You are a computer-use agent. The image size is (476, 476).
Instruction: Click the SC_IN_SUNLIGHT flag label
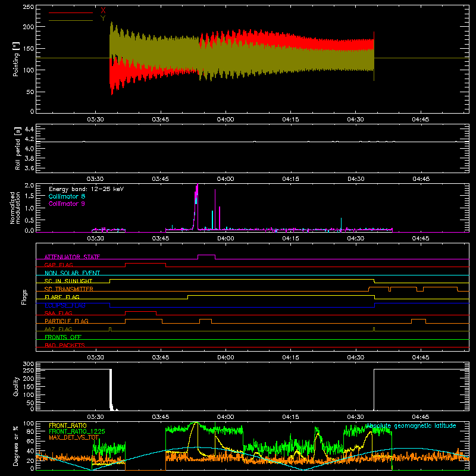(x=68, y=281)
